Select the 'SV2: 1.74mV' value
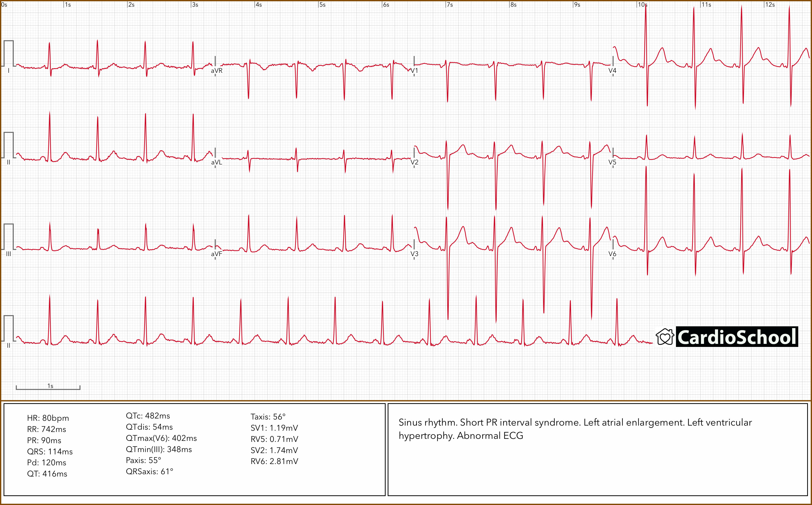Screen dimensions: 812x505 (x=274, y=450)
